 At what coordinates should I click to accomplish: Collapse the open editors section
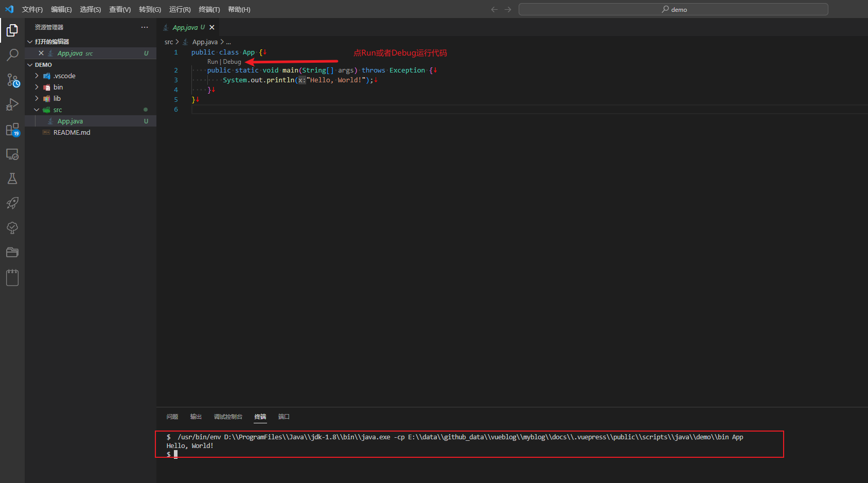[x=30, y=42]
